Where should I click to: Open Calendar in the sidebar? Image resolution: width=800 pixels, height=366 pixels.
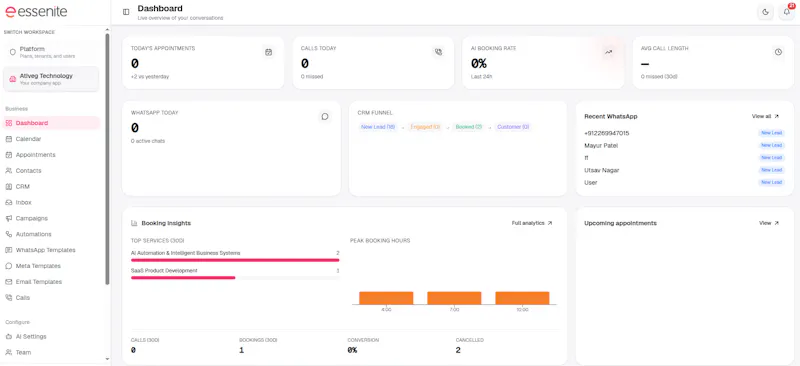tap(51, 139)
